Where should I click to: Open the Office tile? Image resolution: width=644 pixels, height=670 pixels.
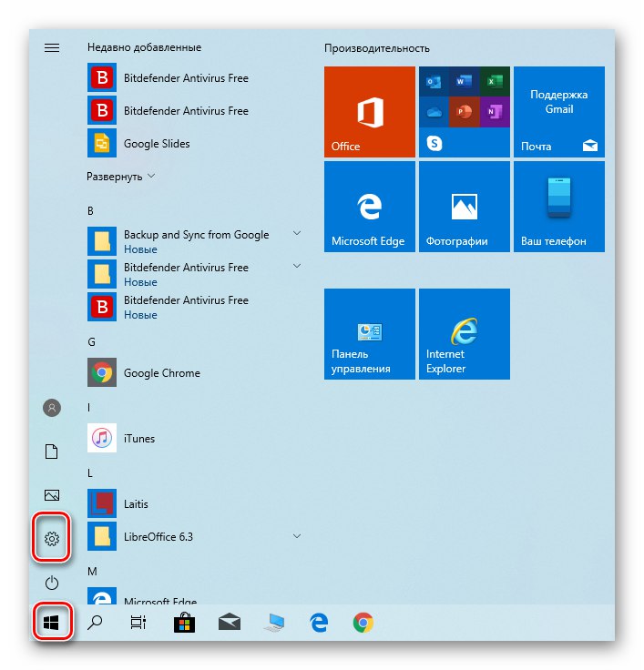370,112
